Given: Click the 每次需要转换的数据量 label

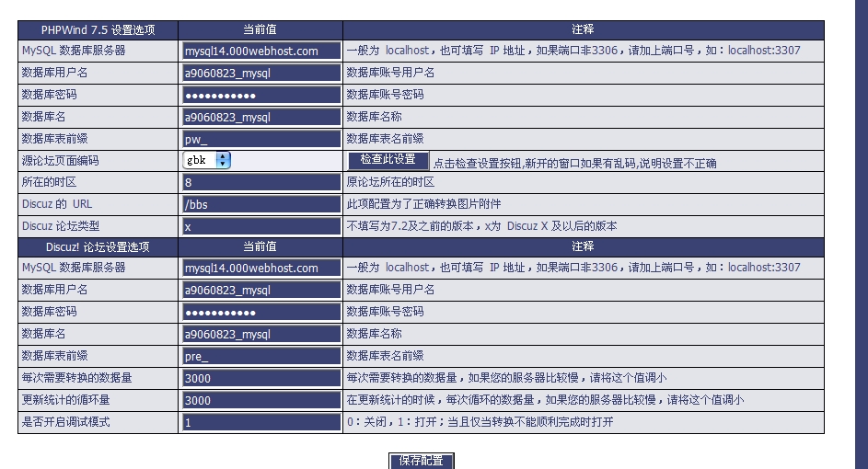Looking at the screenshot, I should (x=77, y=378).
